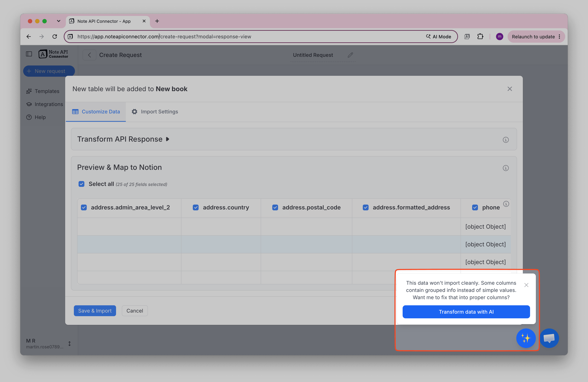588x382 pixels.
Task: Click the sparkle AI assistant button
Action: [x=526, y=338]
